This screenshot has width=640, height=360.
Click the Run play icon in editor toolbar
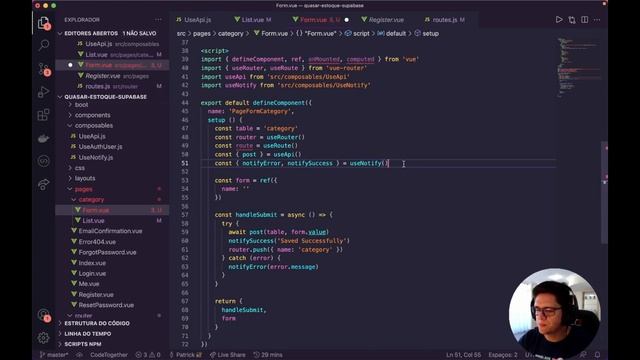pyautogui.click(x=559, y=20)
